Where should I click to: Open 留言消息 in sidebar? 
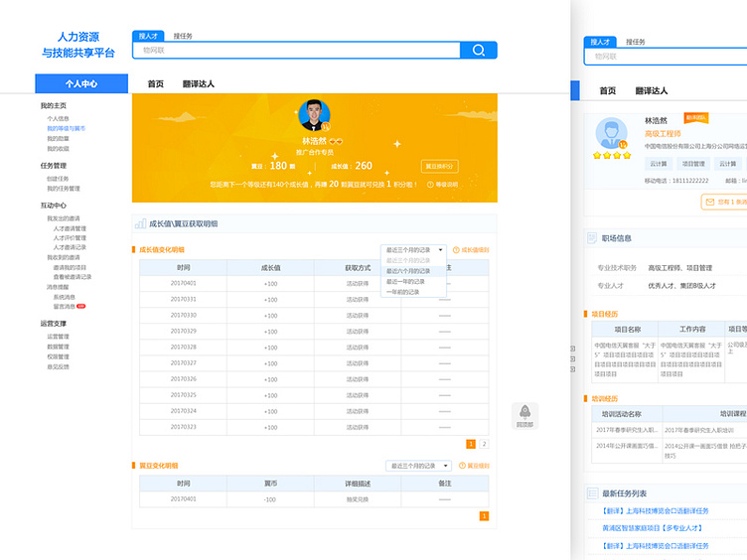[x=64, y=307]
